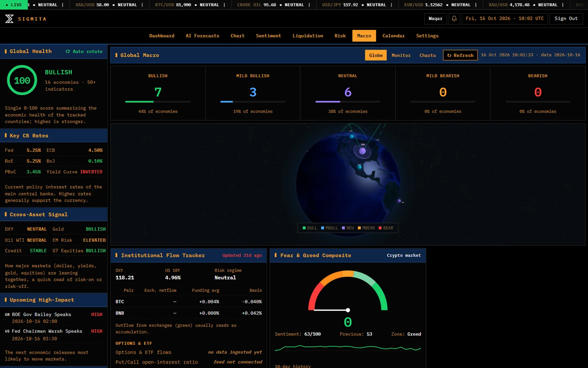
Task: Click the Sign Out button
Action: 566,19
